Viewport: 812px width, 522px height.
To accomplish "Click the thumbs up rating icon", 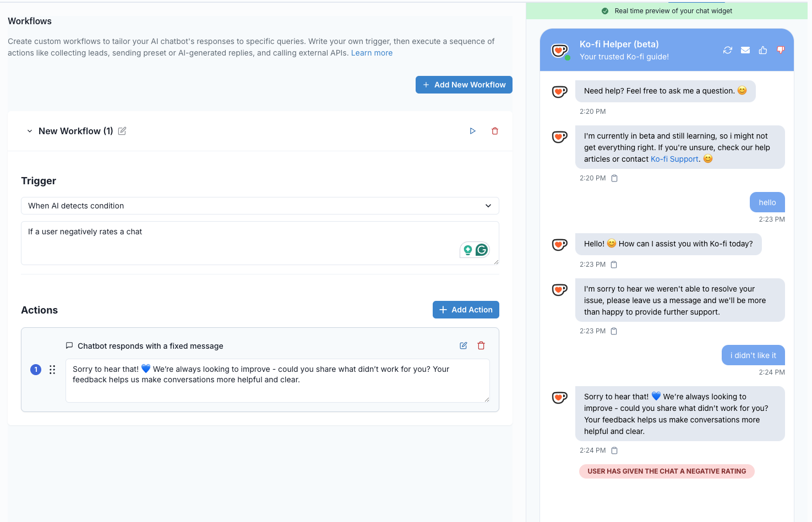I will point(763,50).
